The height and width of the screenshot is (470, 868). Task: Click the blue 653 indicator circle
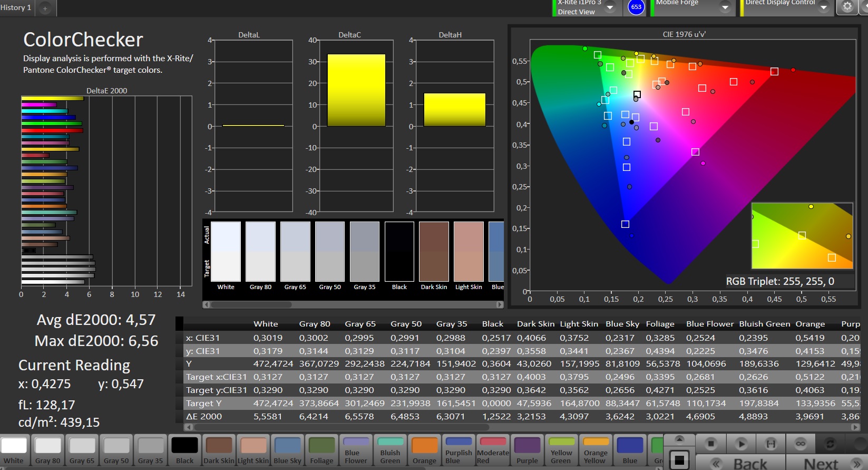[636, 7]
